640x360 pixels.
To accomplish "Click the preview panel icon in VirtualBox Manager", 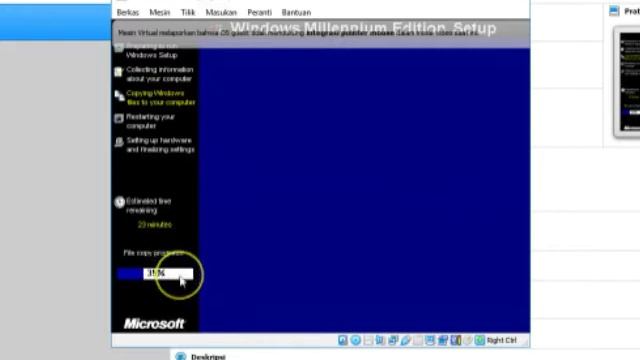I will 614,11.
